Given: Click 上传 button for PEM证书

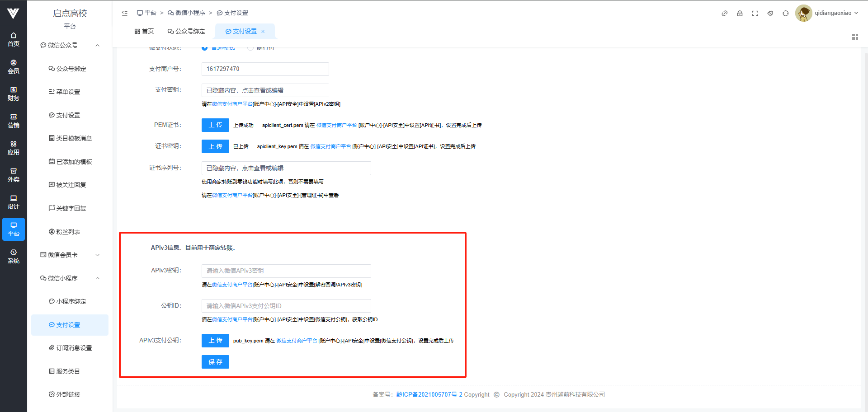Looking at the screenshot, I should point(215,125).
